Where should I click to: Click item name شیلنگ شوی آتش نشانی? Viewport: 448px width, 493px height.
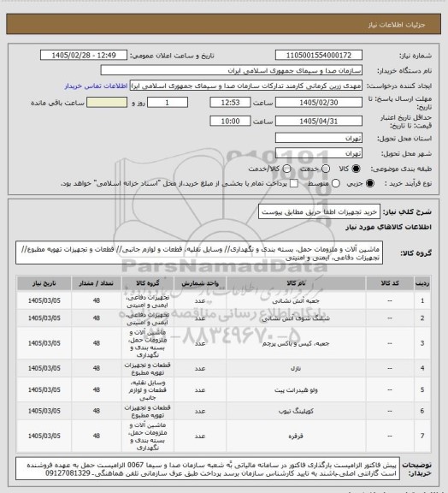296,318
